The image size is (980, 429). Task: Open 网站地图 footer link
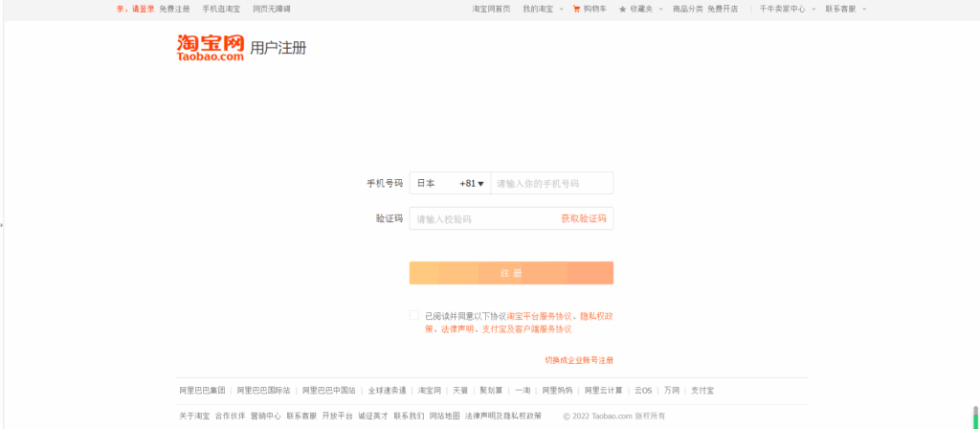(445, 416)
